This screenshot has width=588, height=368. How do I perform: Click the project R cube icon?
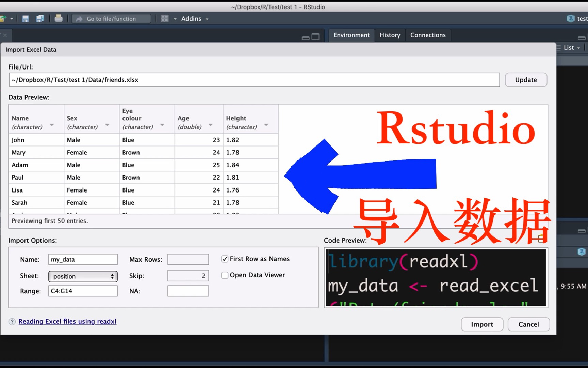pyautogui.click(x=571, y=19)
